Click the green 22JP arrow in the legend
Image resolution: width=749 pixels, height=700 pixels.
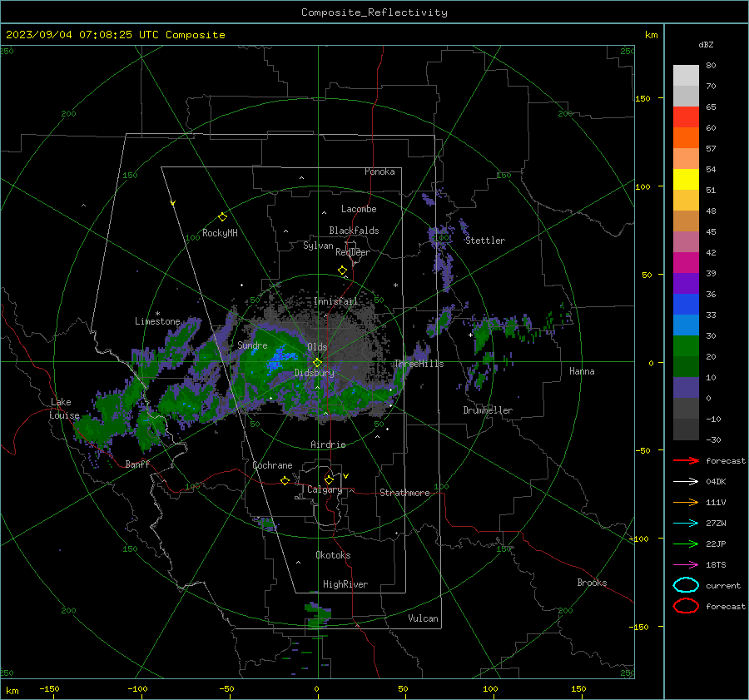pyautogui.click(x=686, y=544)
